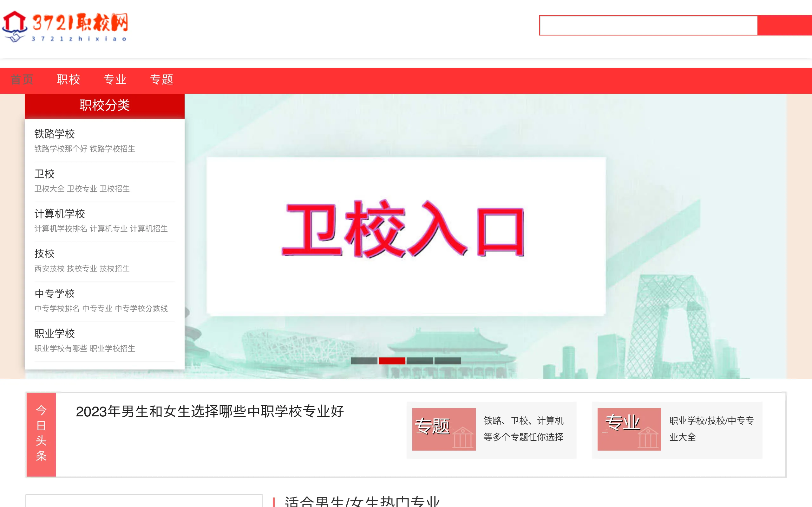Open the 中专学校分数线 link
Image resolution: width=812 pixels, height=507 pixels.
(x=141, y=308)
